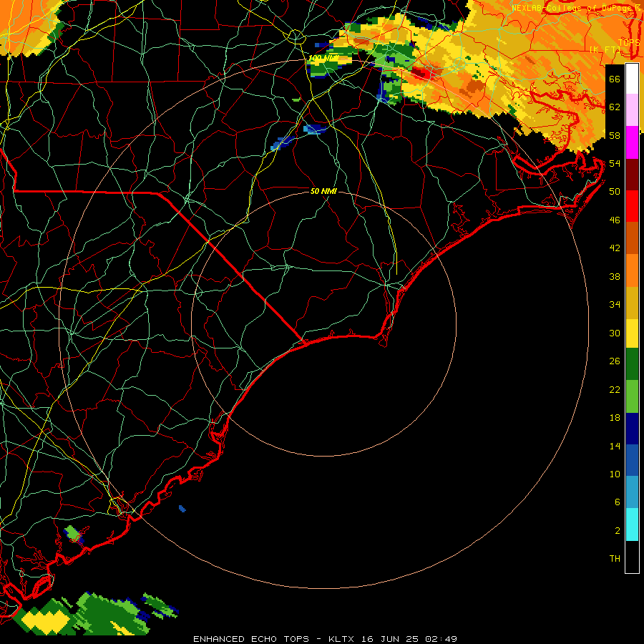Click the light pink legend swatch

coord(632,109)
